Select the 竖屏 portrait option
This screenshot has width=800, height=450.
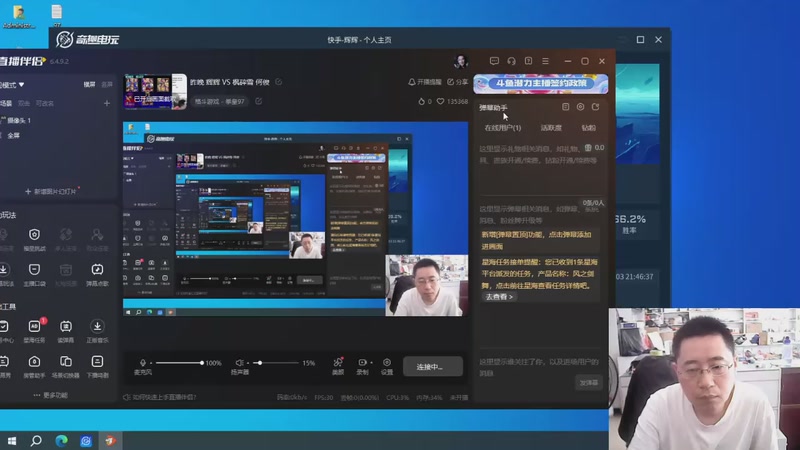pos(107,85)
